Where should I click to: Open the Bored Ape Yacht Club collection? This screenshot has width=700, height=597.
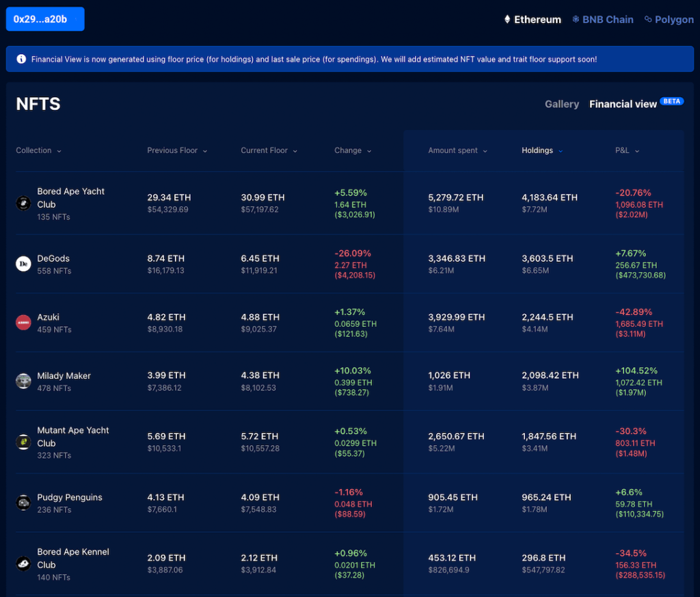pos(70,198)
